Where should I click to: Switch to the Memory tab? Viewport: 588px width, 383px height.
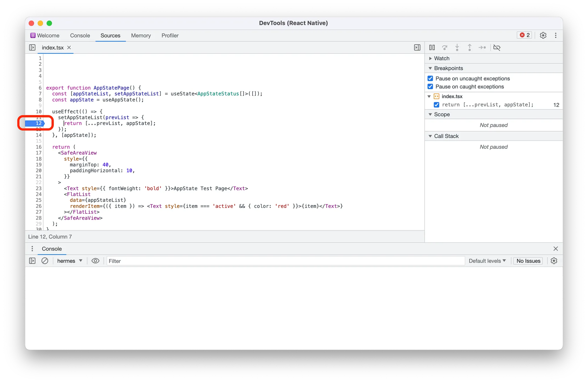(141, 35)
